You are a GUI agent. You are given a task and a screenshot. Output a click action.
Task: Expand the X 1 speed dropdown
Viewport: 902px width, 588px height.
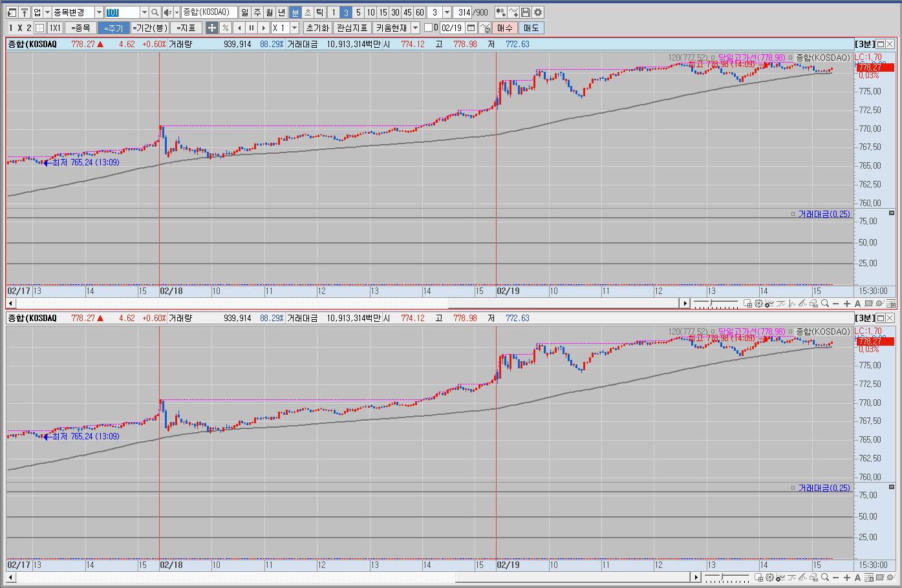pos(295,28)
